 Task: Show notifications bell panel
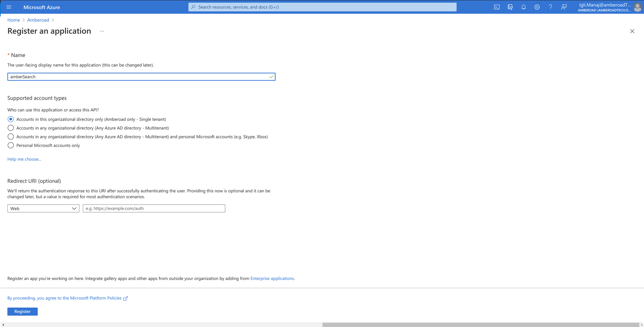tap(524, 7)
